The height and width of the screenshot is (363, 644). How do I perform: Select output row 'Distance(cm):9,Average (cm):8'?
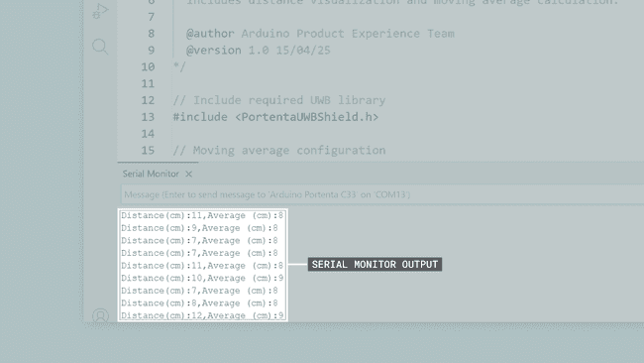click(199, 228)
